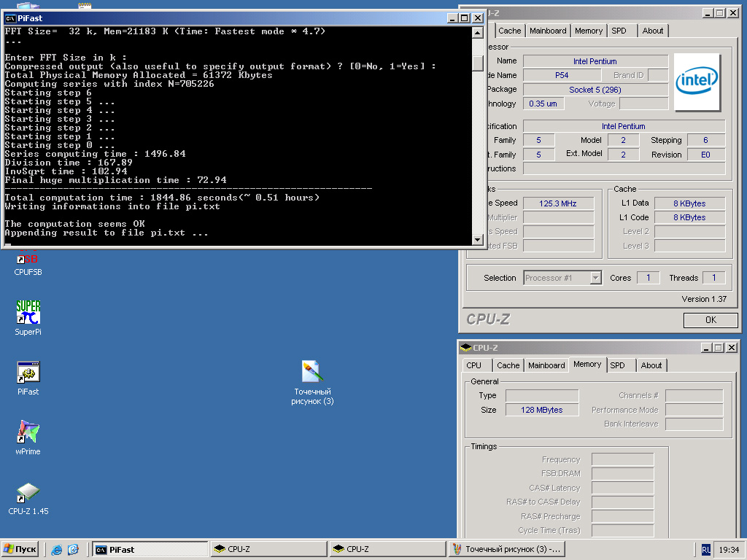The height and width of the screenshot is (560, 747).
Task: Click the second quick launch icon
Action: click(x=73, y=550)
